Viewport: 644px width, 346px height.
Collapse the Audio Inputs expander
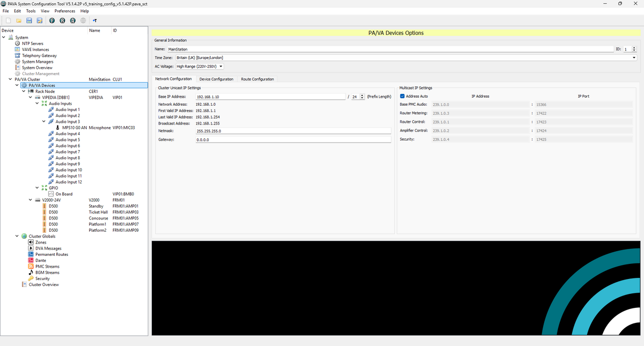[x=37, y=104]
